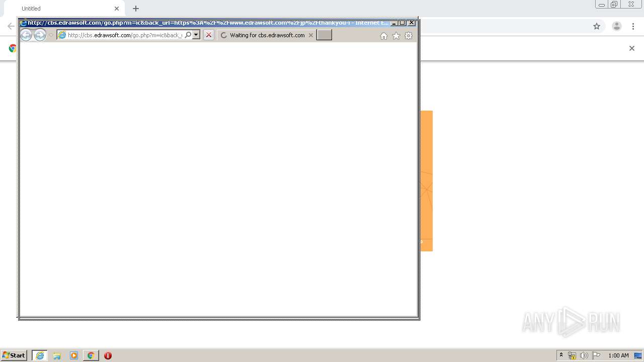Viewport: 644px width, 362px height.
Task: Select the Chrome 'Untitled' tab
Action: [64, 9]
